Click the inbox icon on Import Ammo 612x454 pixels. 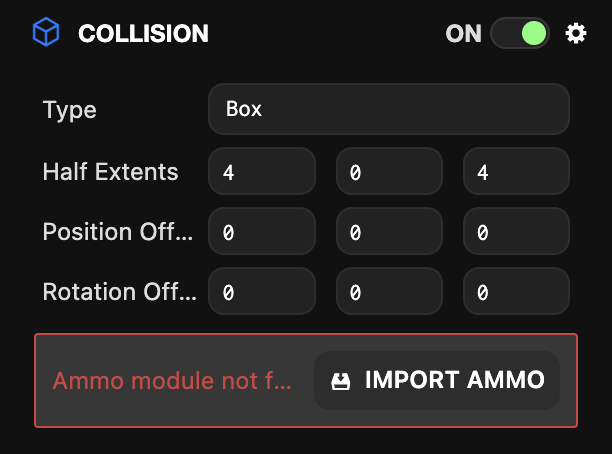pos(341,380)
